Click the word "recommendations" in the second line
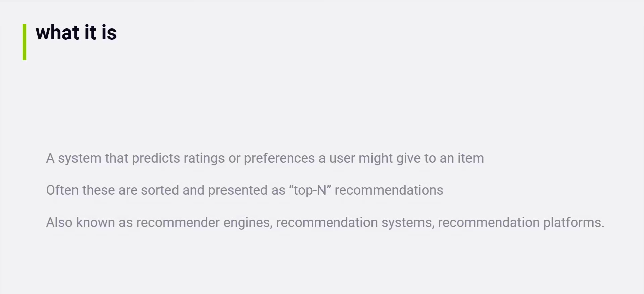This screenshot has width=644, height=294. click(389, 190)
